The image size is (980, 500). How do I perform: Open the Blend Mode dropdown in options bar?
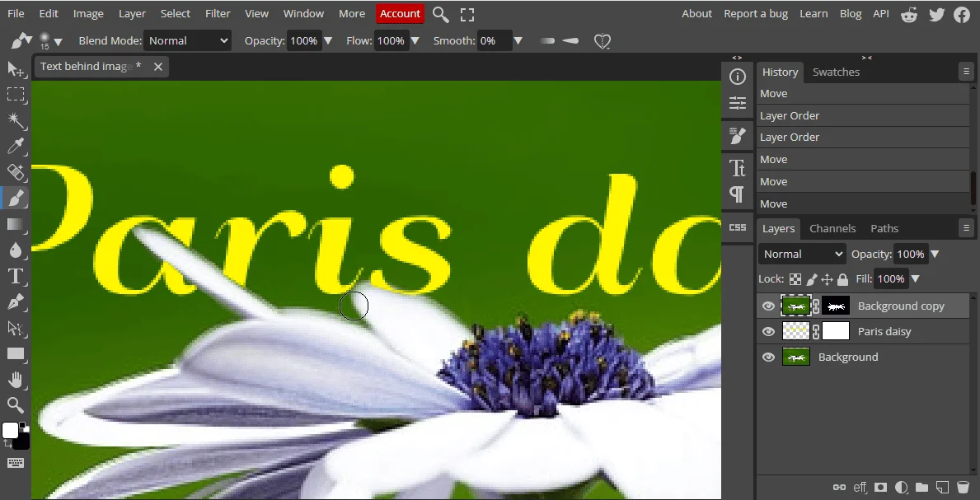point(188,41)
